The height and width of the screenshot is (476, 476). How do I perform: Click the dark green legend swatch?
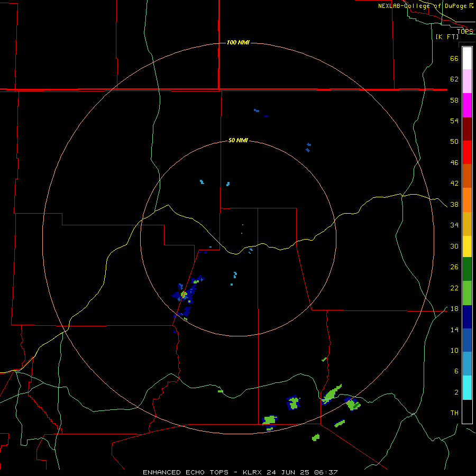click(467, 269)
